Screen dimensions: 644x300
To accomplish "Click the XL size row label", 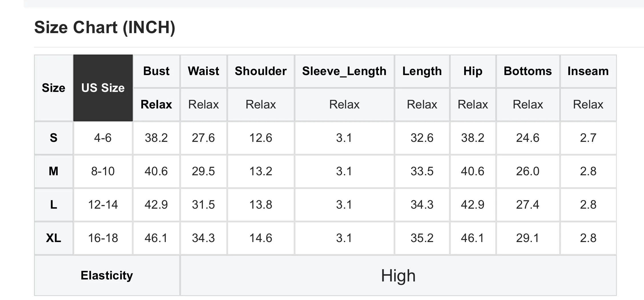I will pyautogui.click(x=54, y=238).
